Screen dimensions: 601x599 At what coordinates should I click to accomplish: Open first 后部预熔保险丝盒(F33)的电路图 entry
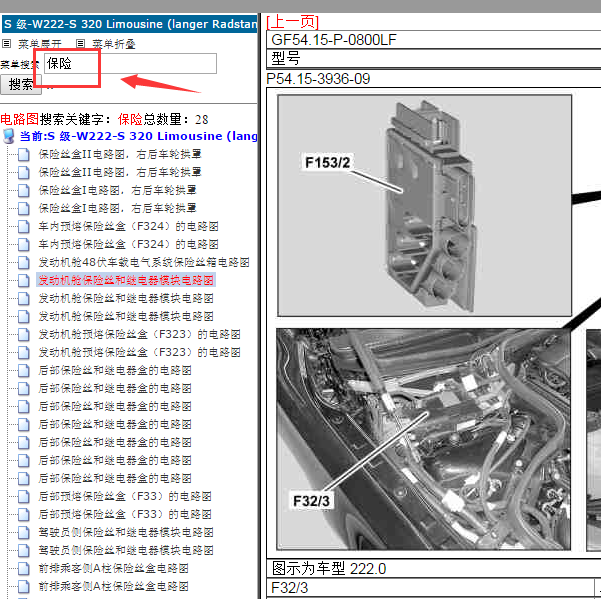(125, 496)
